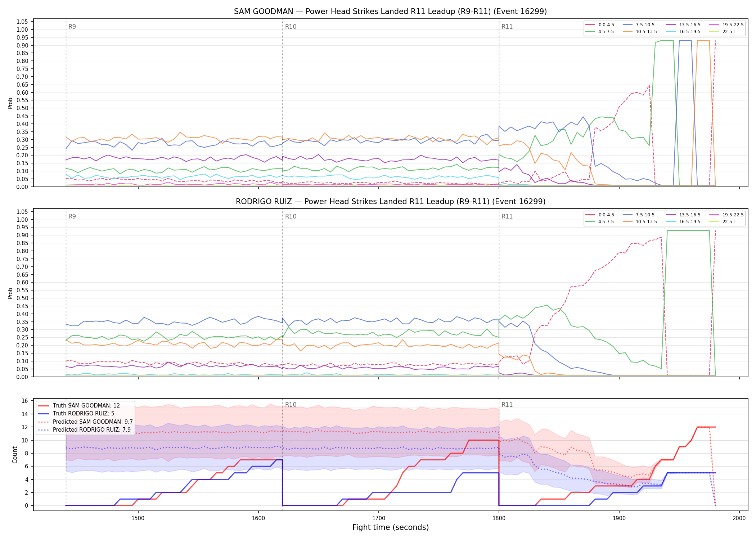
Task: Click dotted blue swatch for Predicted RODRIGO RUIZ
Action: [x=44, y=430]
